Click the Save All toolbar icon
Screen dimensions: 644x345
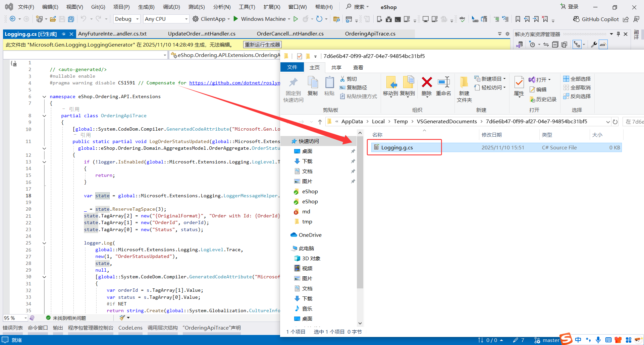pyautogui.click(x=71, y=19)
